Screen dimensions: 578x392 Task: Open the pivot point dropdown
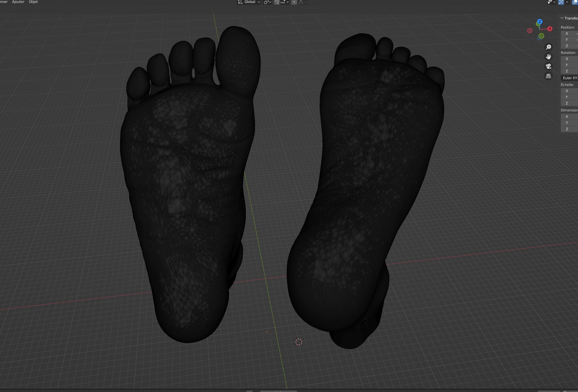click(x=267, y=2)
